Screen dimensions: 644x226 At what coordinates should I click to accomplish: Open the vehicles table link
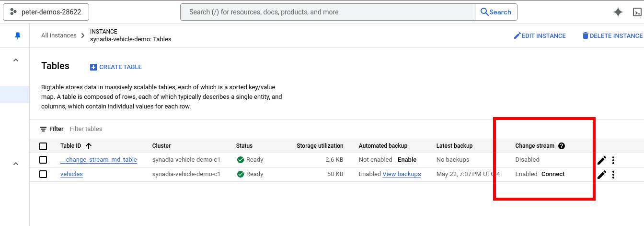point(71,174)
